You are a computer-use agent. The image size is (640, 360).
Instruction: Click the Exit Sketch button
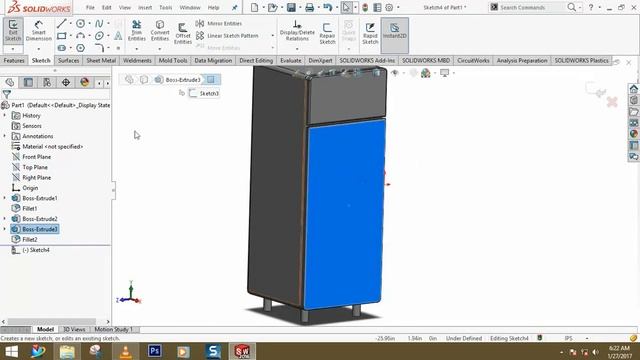coord(13,31)
